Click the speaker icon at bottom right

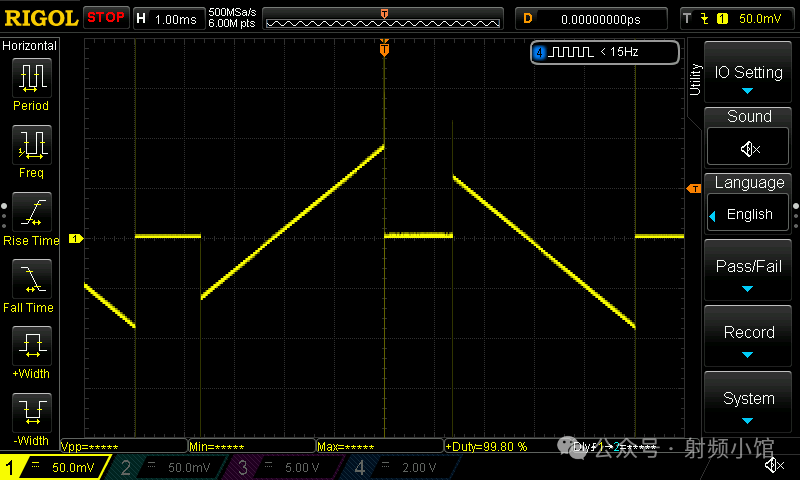(x=773, y=466)
